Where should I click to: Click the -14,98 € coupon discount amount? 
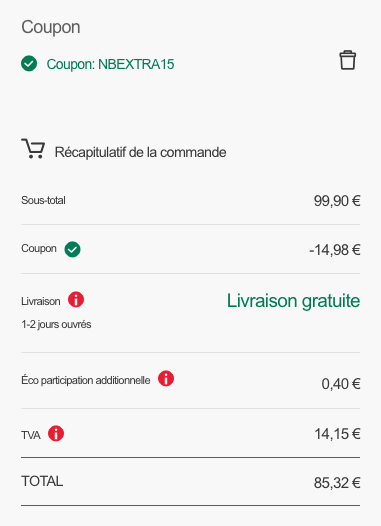[x=335, y=250]
